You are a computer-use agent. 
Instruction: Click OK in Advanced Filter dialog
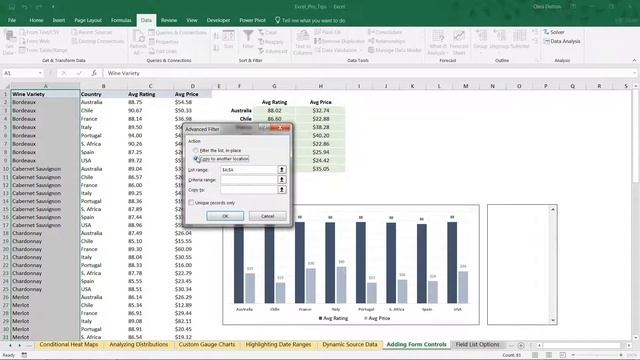pyautogui.click(x=225, y=216)
